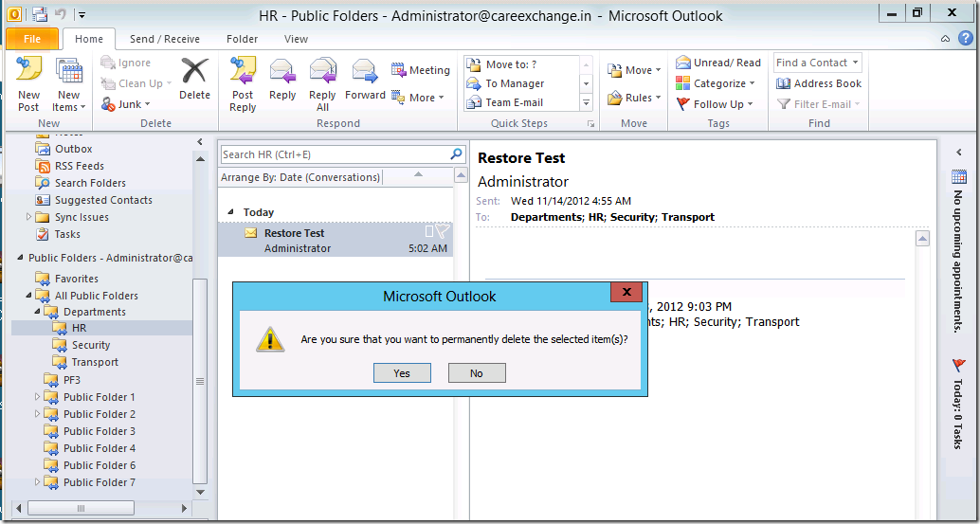Image resolution: width=980 pixels, height=524 pixels.
Task: Close the Microsoft Outlook dialog
Action: pos(626,292)
